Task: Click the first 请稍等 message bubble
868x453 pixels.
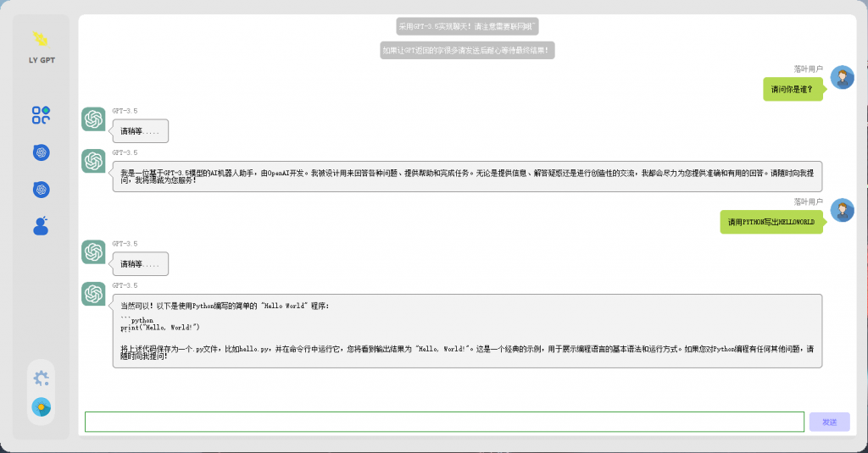Action: point(141,131)
